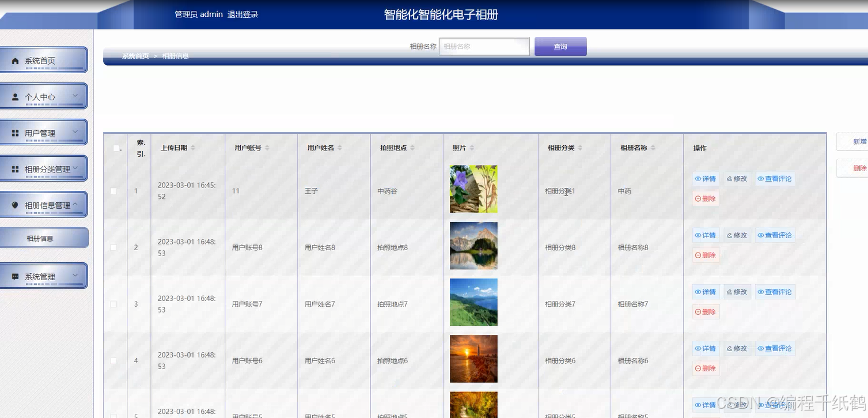This screenshot has height=418, width=868.
Task: Open the mountain lake photo in row 2
Action: coord(473,246)
